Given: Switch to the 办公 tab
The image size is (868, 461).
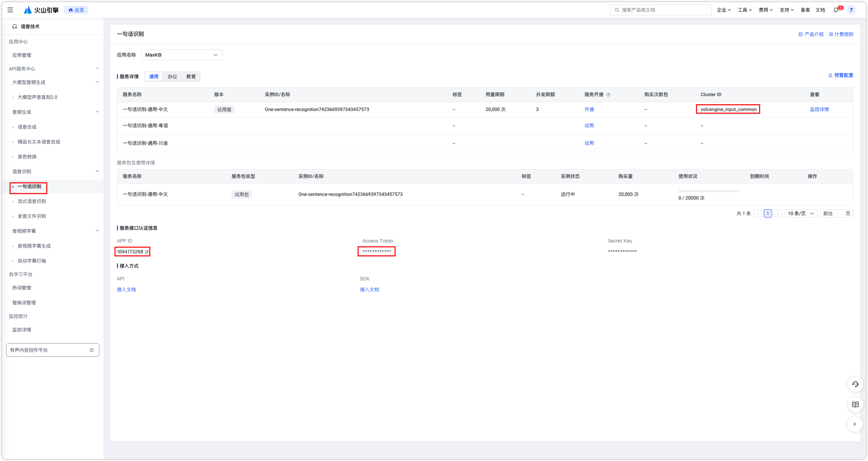Looking at the screenshot, I should point(172,76).
